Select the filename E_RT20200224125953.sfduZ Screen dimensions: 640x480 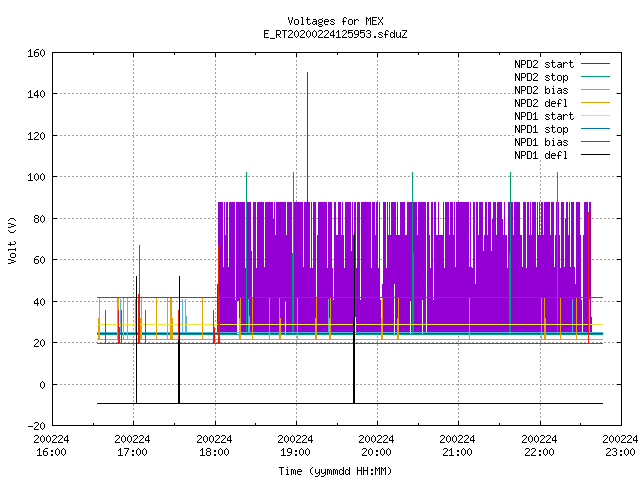[x=335, y=34]
